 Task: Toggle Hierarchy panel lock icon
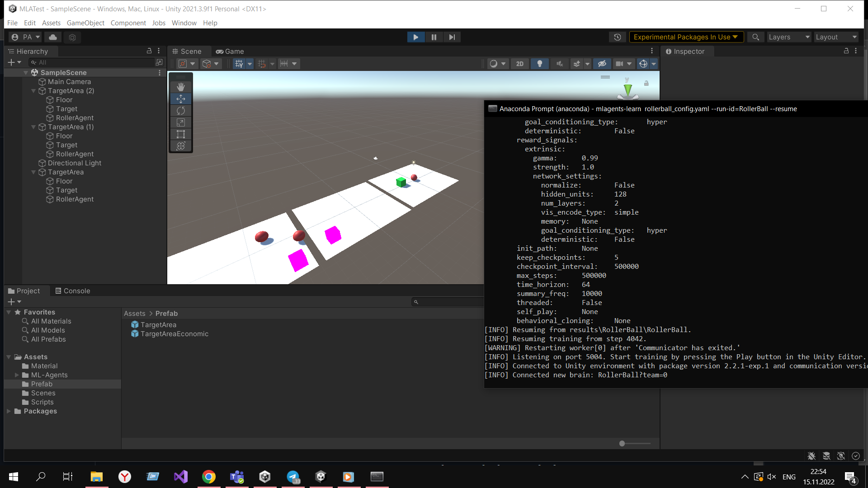point(149,51)
